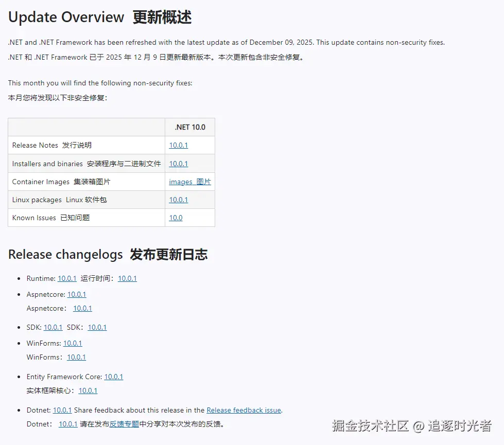
Task: Open the 反馈专题 link
Action: click(124, 424)
